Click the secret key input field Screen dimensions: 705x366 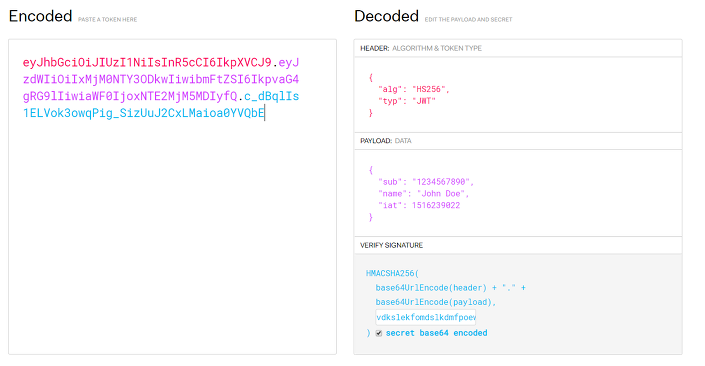[x=425, y=317]
